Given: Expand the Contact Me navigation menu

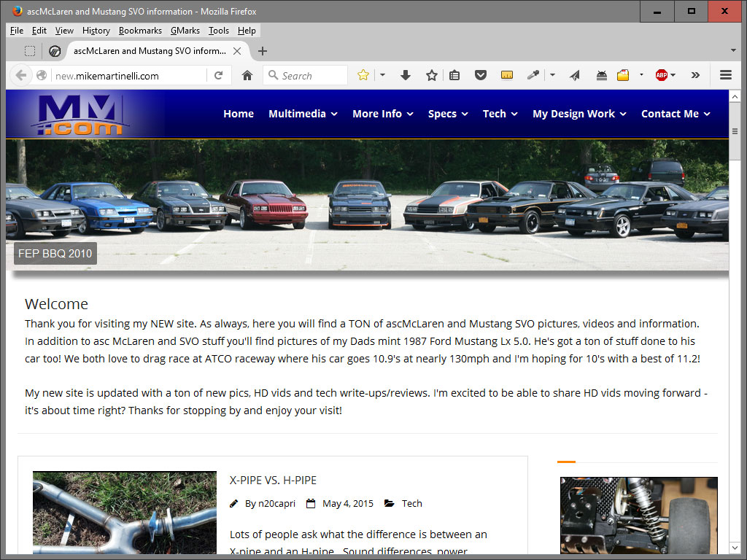Looking at the screenshot, I should tap(676, 114).
